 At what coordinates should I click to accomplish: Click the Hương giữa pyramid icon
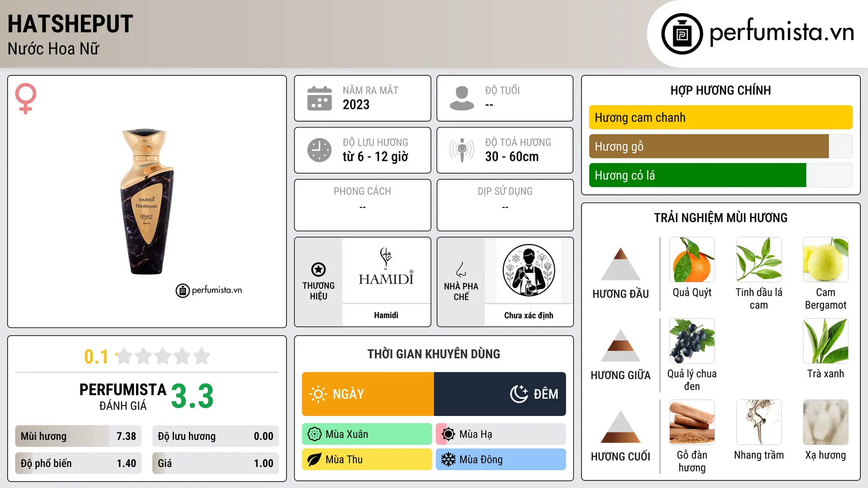click(620, 345)
